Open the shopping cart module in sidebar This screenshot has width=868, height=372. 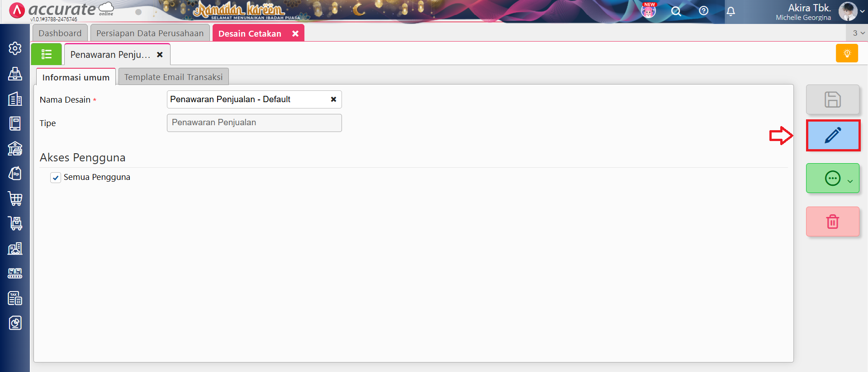[15, 198]
